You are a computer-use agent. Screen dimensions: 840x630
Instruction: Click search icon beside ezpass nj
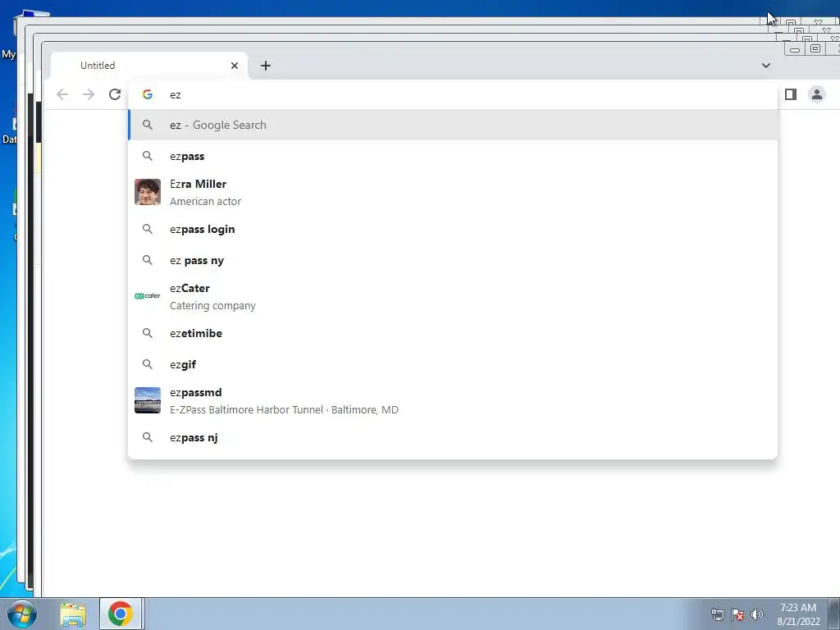tap(148, 437)
